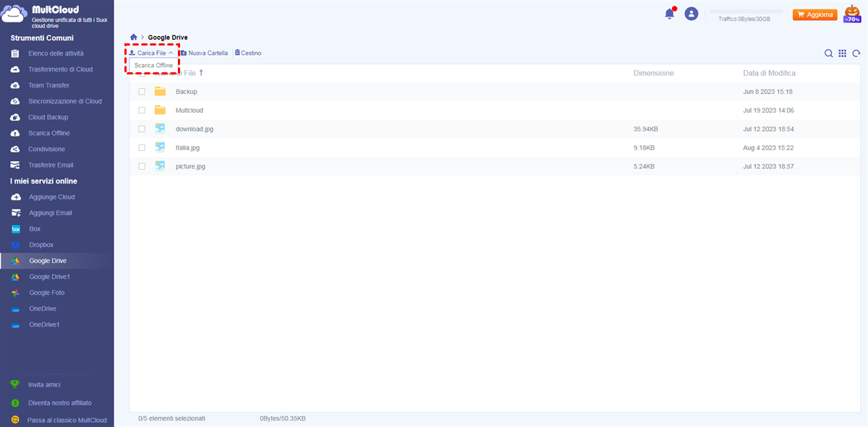868x427 pixels.
Task: Click the Cloud Backup sidebar icon
Action: point(15,117)
